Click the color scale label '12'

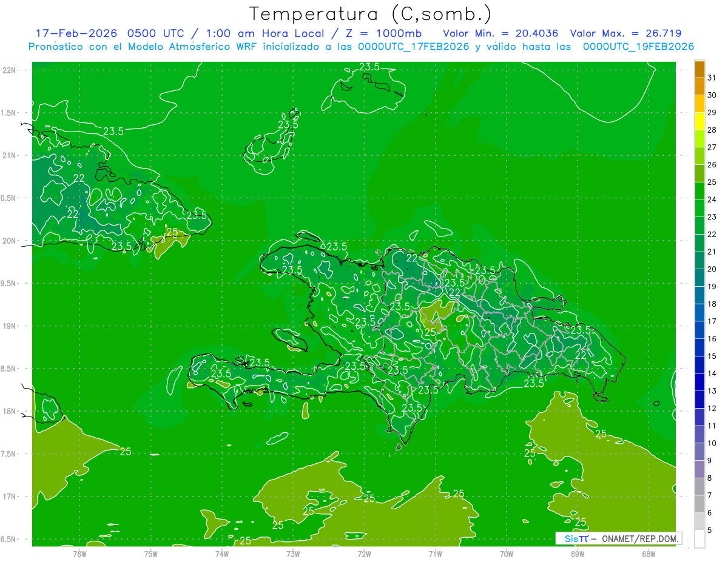[712, 409]
